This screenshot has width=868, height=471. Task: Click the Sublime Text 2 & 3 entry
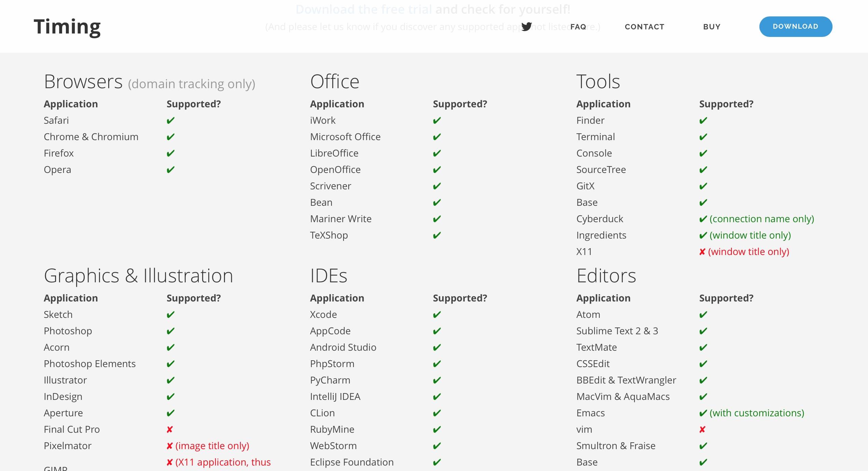pos(617,331)
